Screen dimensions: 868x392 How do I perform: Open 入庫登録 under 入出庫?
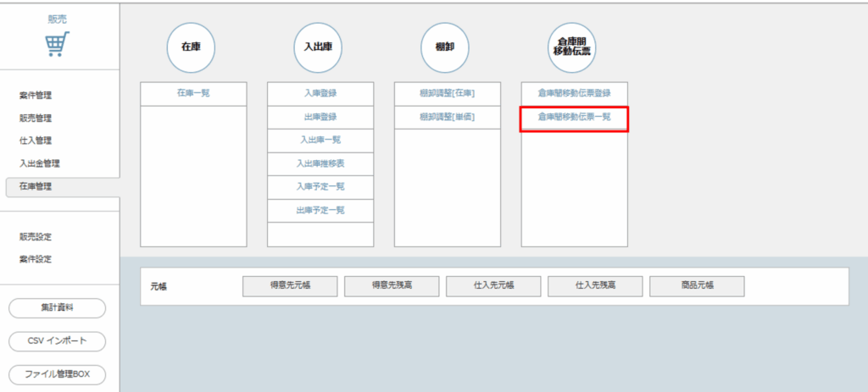click(320, 93)
